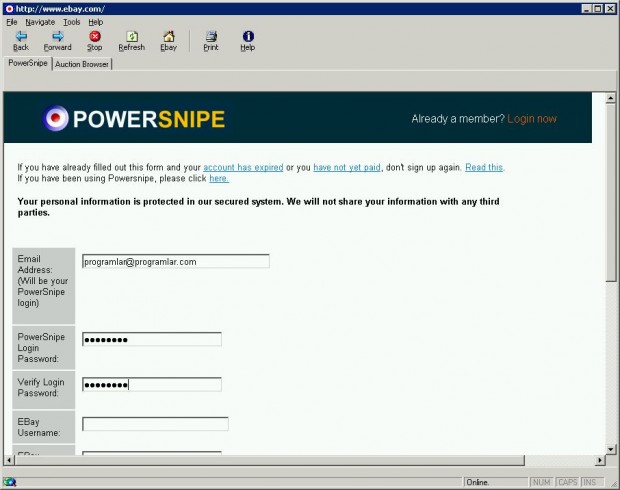Screen dimensions: 620x490
Task: Click the Verify Login Password field
Action: (152, 384)
